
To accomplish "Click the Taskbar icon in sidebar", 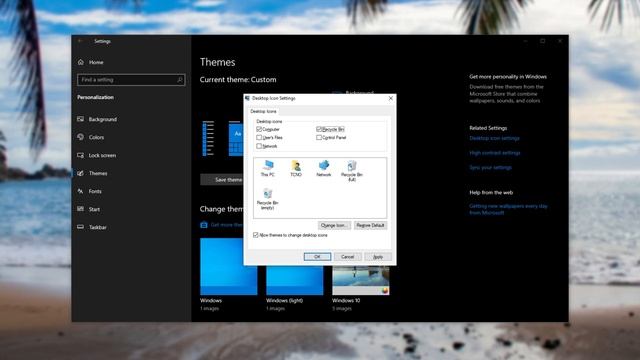I will 80,227.
